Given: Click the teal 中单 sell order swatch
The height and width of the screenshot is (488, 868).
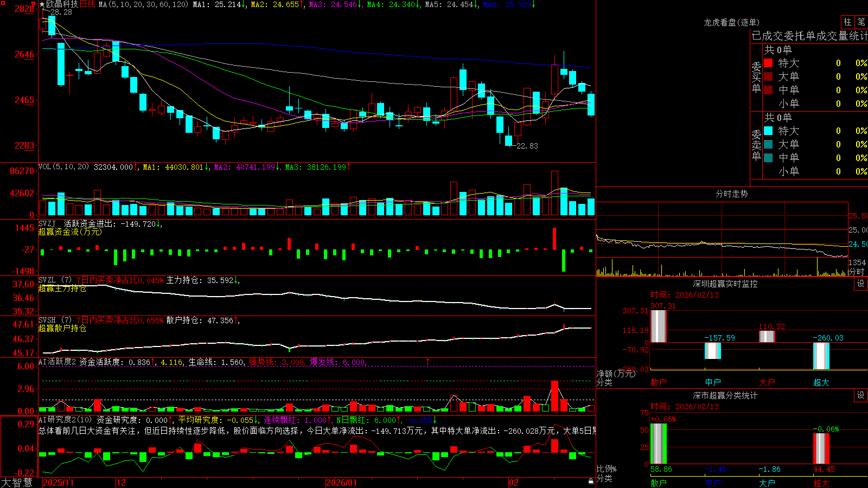Looking at the screenshot, I should click(x=768, y=157).
